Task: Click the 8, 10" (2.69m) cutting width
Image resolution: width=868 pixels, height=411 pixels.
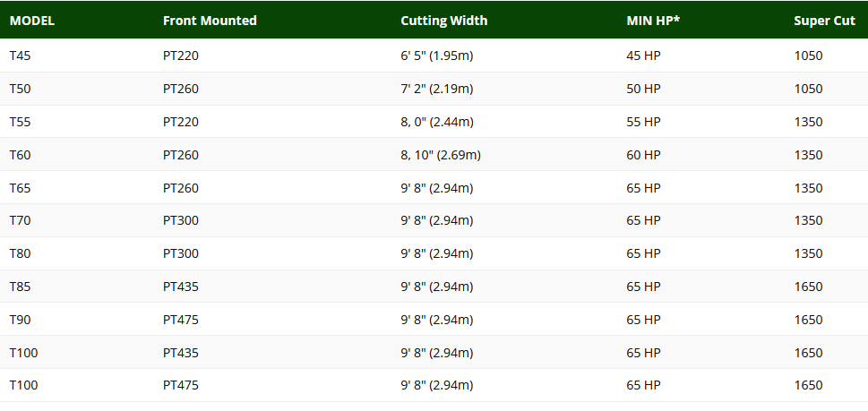Action: pyautogui.click(x=440, y=155)
